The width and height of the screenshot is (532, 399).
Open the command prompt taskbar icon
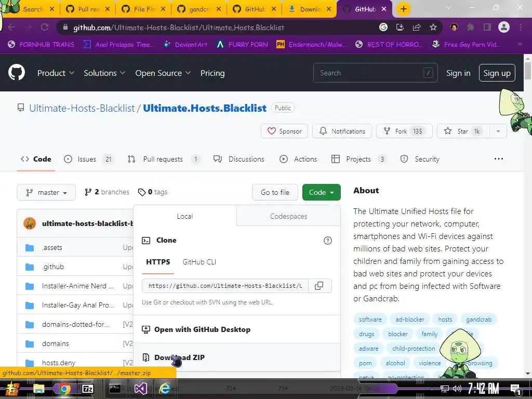coord(115,389)
